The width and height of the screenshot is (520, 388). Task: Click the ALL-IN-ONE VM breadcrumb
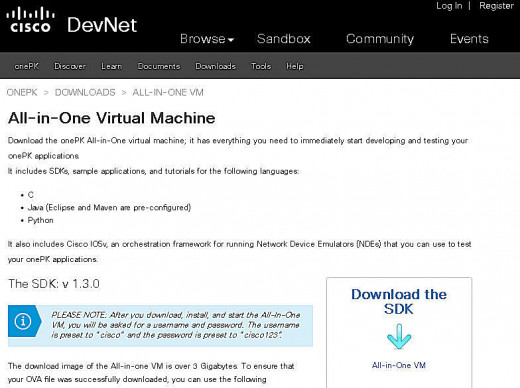(x=168, y=92)
